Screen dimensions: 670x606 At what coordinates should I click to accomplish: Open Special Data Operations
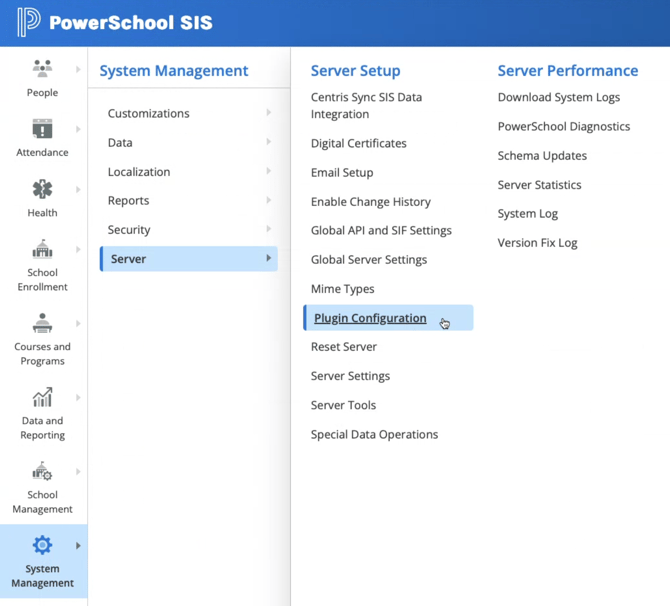[374, 435]
